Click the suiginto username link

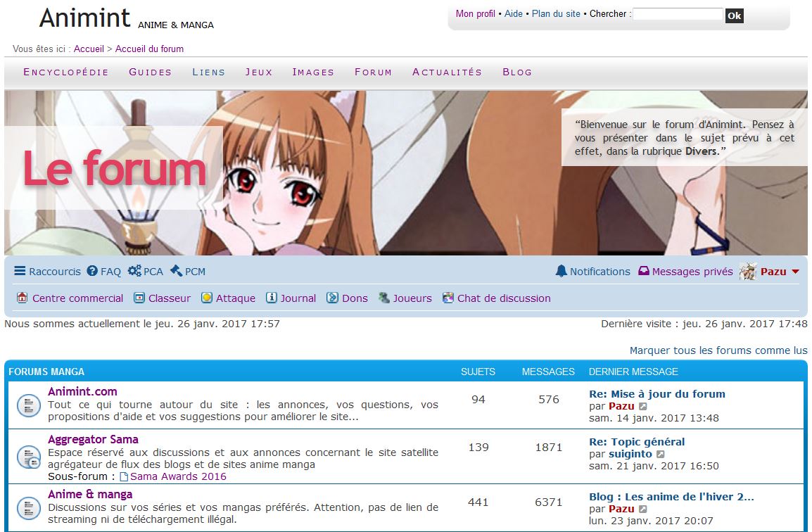[630, 454]
